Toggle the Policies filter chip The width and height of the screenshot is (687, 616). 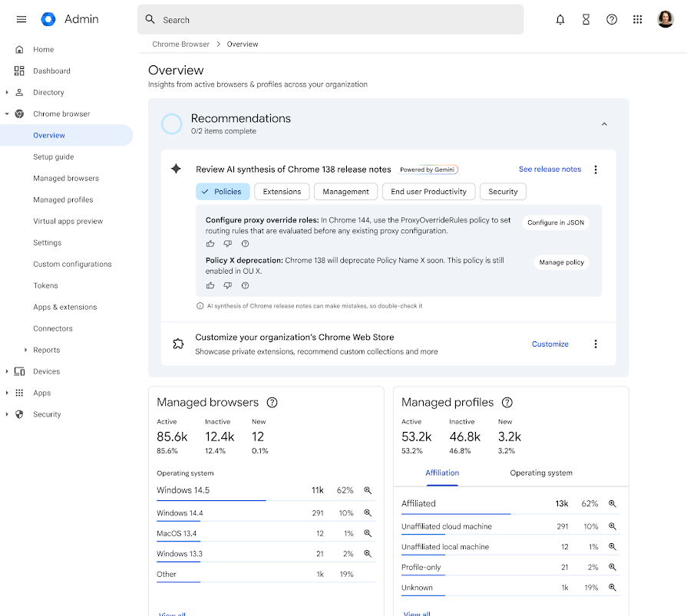coord(223,191)
